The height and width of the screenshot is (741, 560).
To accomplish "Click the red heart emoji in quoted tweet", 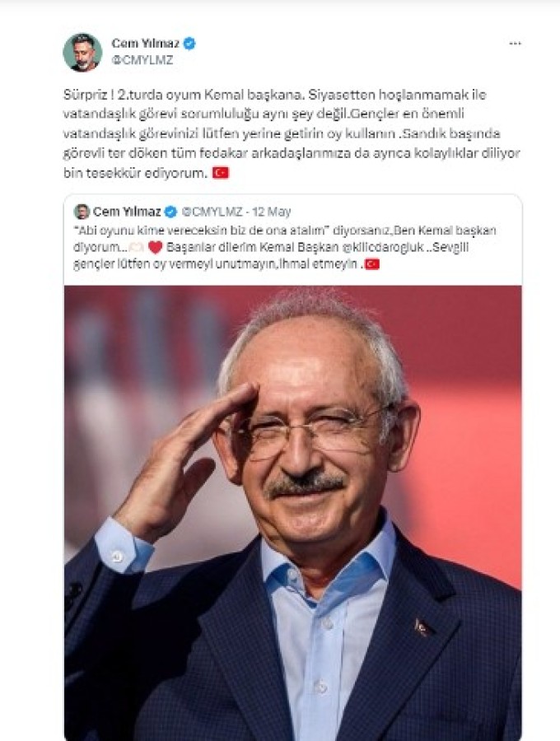I will pyautogui.click(x=155, y=247).
